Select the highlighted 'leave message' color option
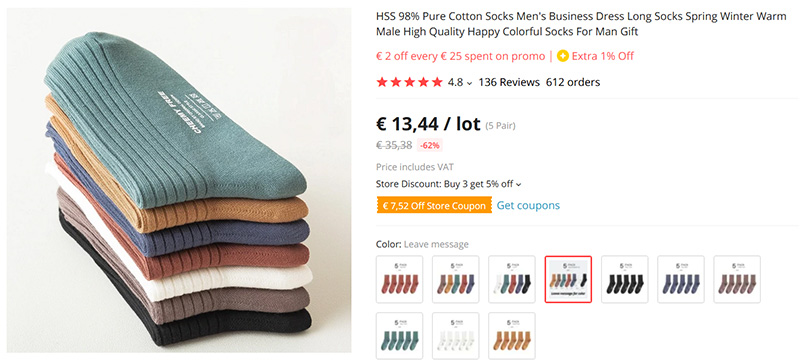Image resolution: width=800 pixels, height=364 pixels. pos(568,279)
